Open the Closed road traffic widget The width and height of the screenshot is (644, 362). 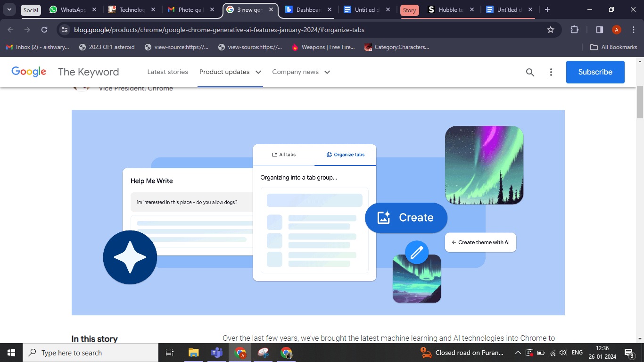point(462,353)
